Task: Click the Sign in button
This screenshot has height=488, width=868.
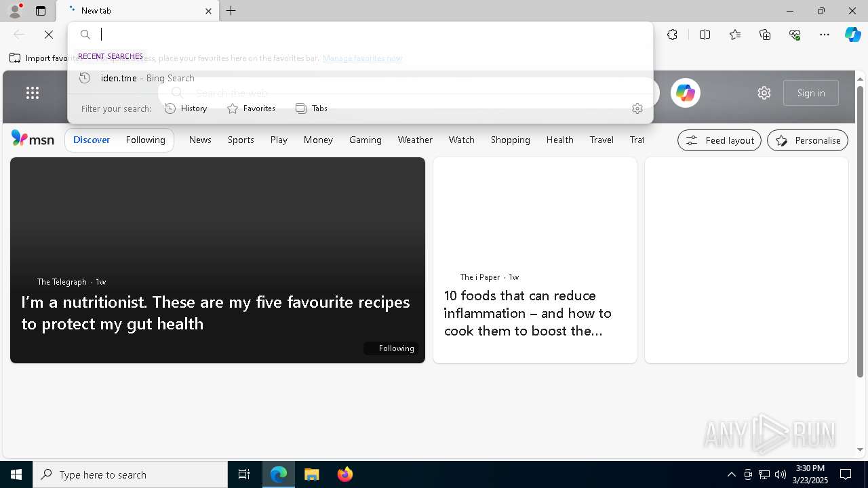Action: point(811,93)
